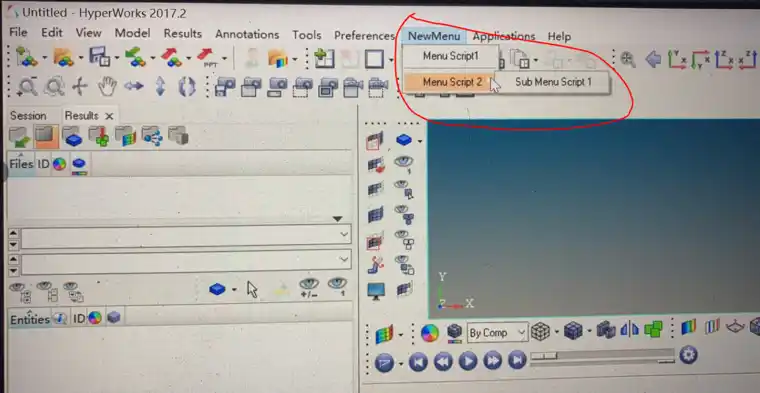The image size is (760, 393).
Task: Click the previous view blue arrow
Action: click(x=653, y=60)
